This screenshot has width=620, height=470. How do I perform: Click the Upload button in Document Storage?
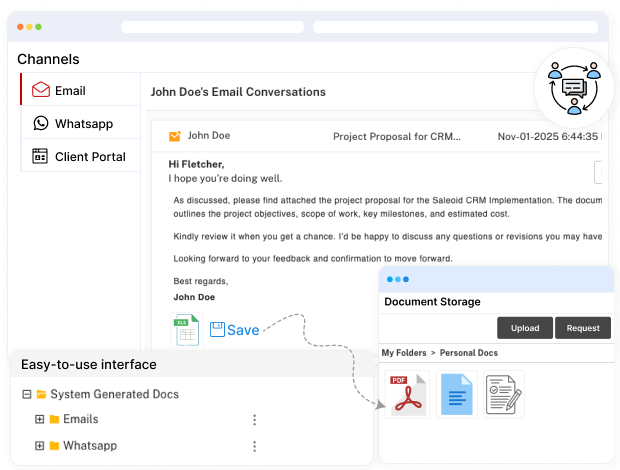(x=525, y=328)
